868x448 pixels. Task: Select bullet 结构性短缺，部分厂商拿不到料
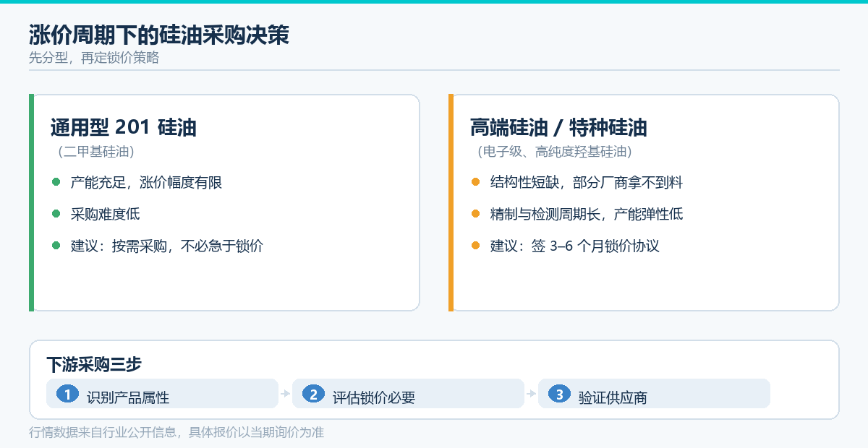[x=587, y=182]
